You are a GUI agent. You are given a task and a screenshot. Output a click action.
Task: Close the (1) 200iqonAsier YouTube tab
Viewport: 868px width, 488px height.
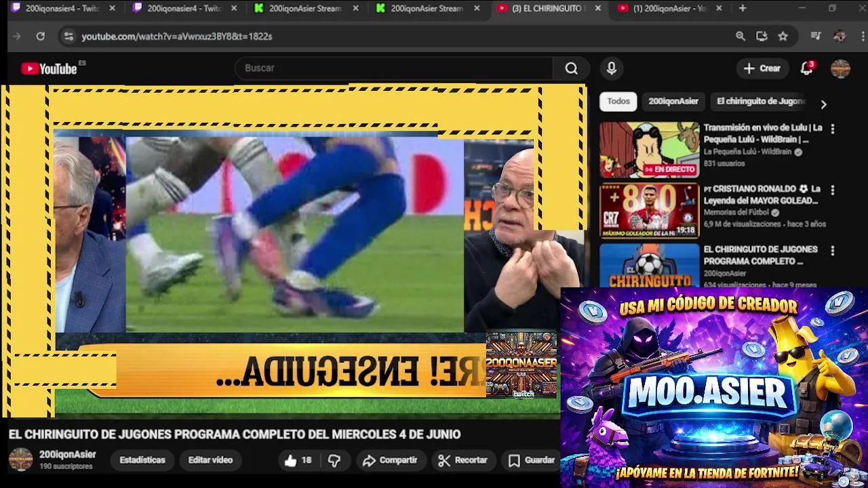point(719,8)
